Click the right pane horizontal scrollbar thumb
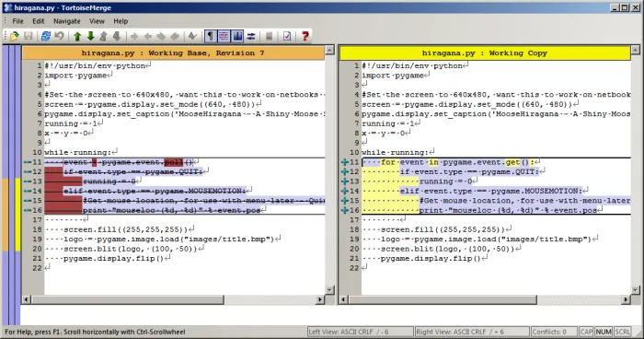The width and height of the screenshot is (644, 339). pos(443,300)
